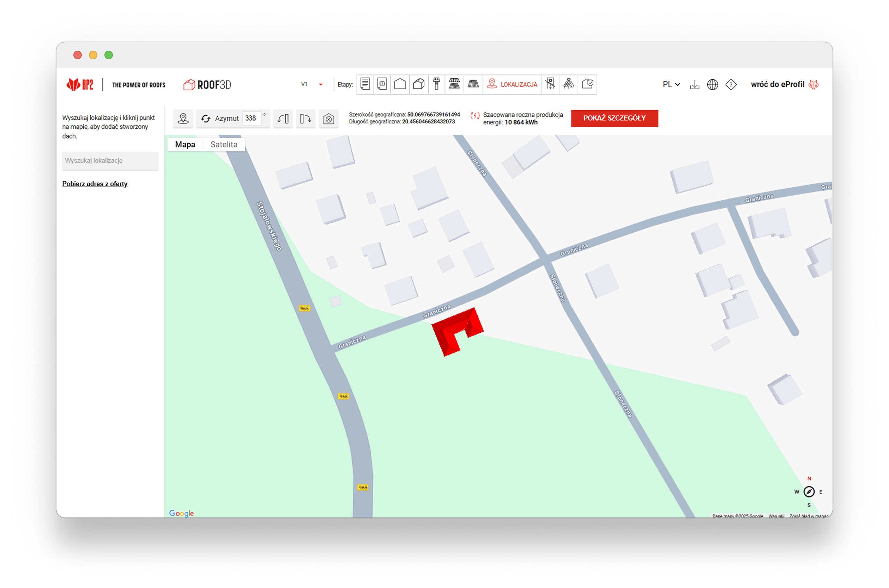Image resolution: width=889 pixels, height=588 pixels.
Task: Click the rotate clockwise icon
Action: [x=306, y=118]
